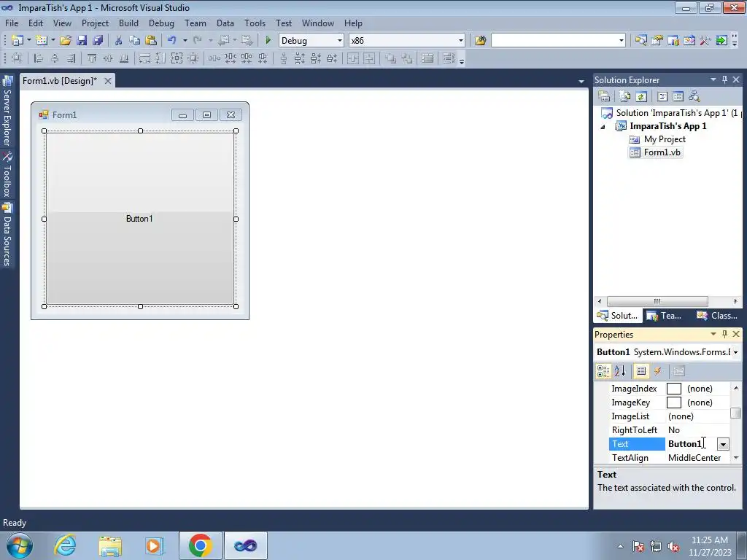Click the Save All icon
The height and width of the screenshot is (560, 747).
point(98,41)
